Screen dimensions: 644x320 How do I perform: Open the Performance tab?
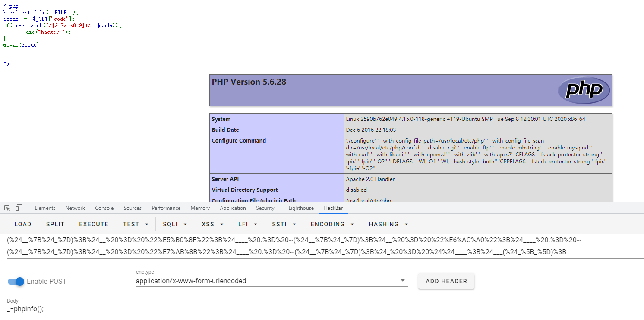[166, 208]
